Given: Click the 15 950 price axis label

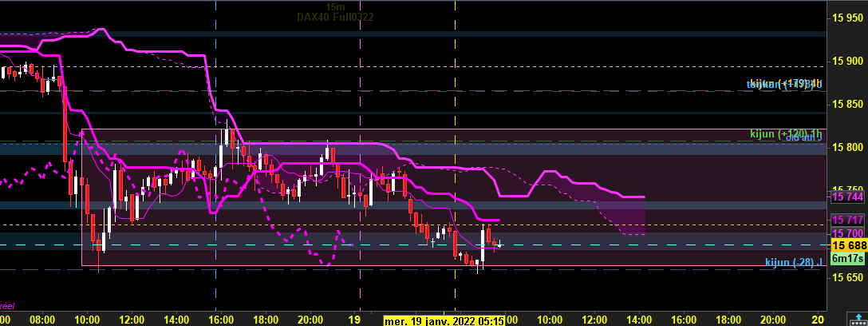Looking at the screenshot, I should click(847, 18).
